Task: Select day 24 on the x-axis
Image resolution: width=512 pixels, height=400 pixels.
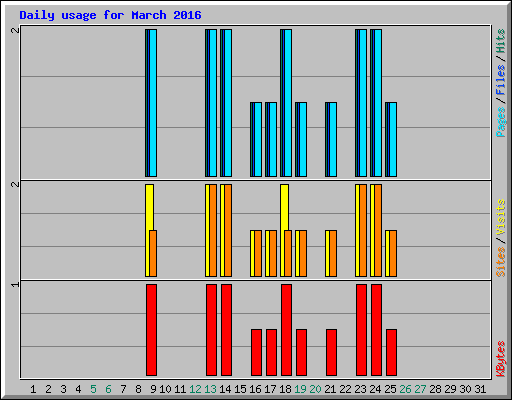Action: [x=375, y=389]
